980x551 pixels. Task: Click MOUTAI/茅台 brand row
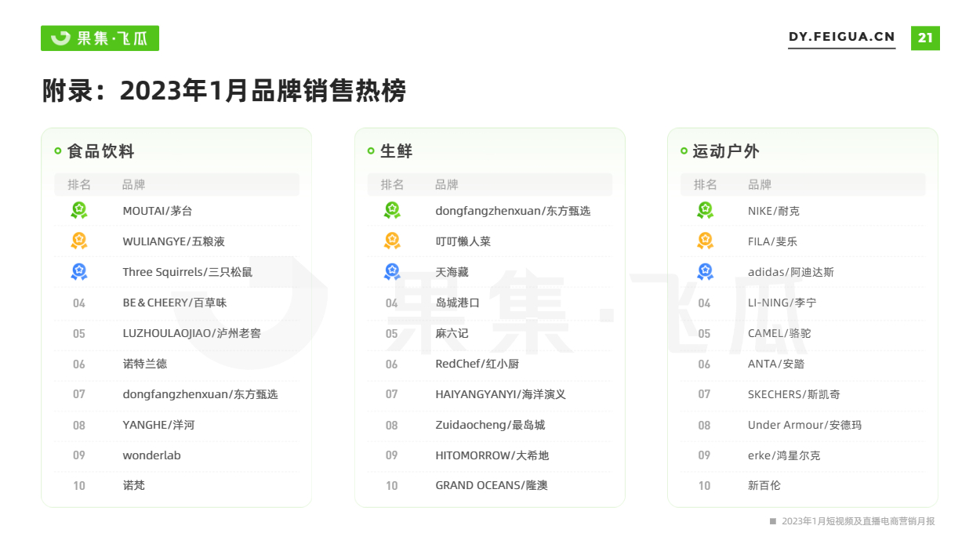coord(177,211)
